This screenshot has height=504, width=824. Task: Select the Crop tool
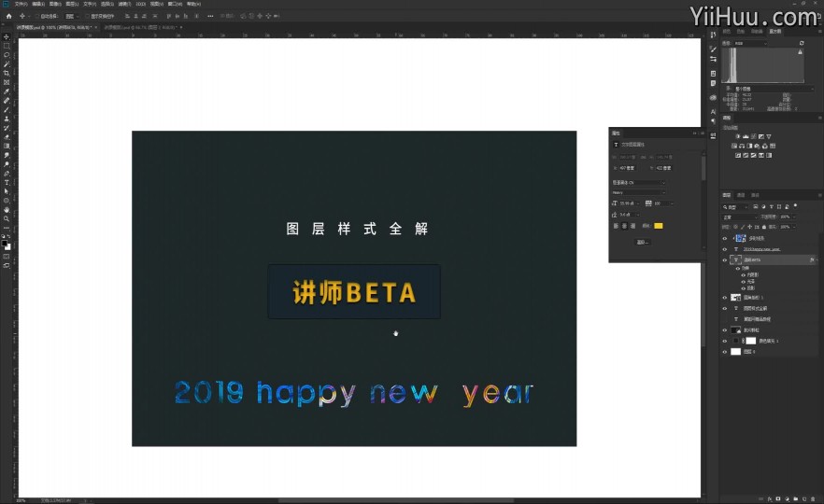click(7, 73)
